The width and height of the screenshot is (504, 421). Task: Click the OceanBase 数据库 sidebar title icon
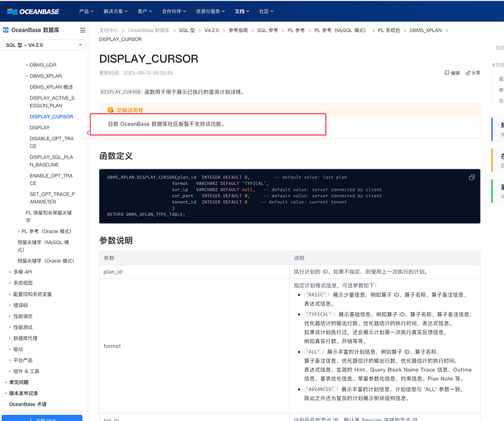[6, 30]
